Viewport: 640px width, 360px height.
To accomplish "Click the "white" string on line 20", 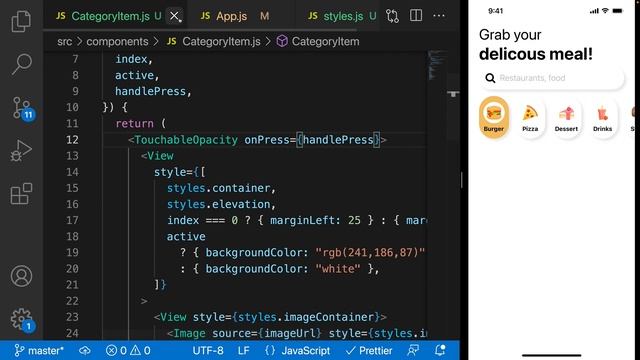I will [338, 269].
